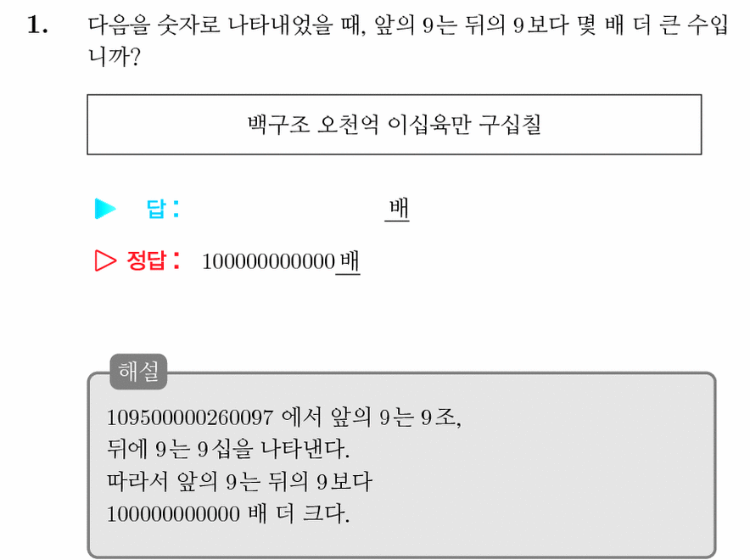This screenshot has height=560, width=750.
Task: Click the last explanation line ending 더 크다
Action: [228, 514]
